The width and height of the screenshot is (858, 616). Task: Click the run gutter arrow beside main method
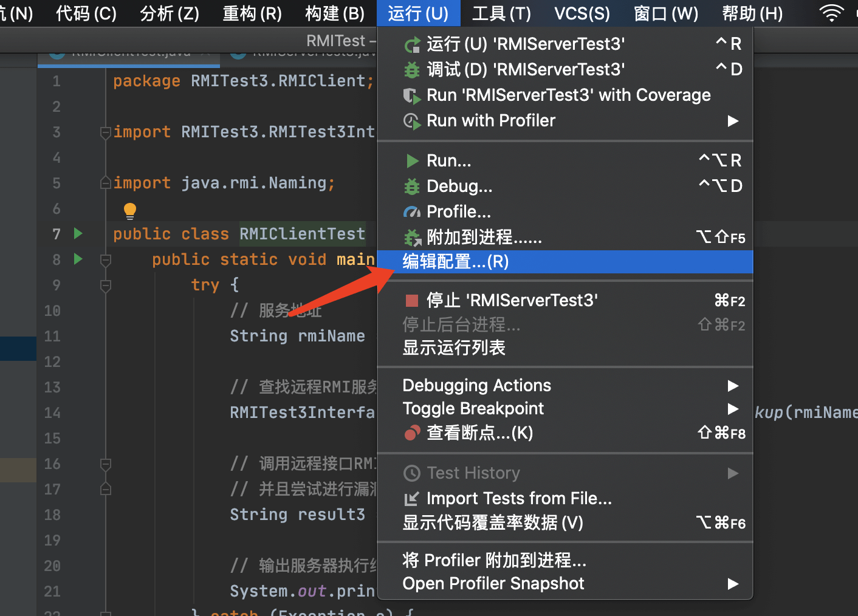point(78,259)
